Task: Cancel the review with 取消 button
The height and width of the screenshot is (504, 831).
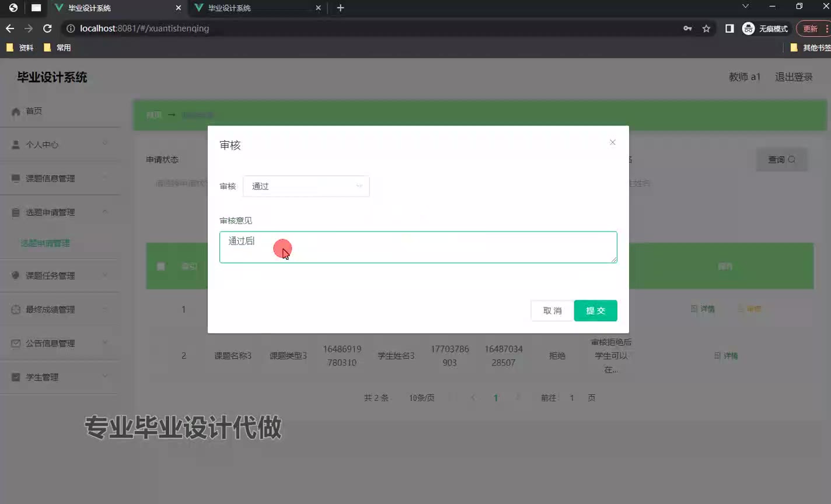Action: [552, 310]
